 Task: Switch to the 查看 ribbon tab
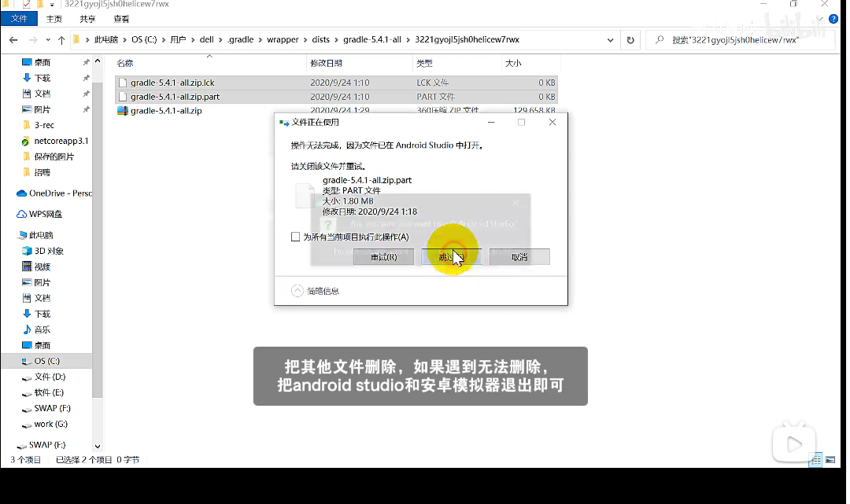click(x=121, y=19)
